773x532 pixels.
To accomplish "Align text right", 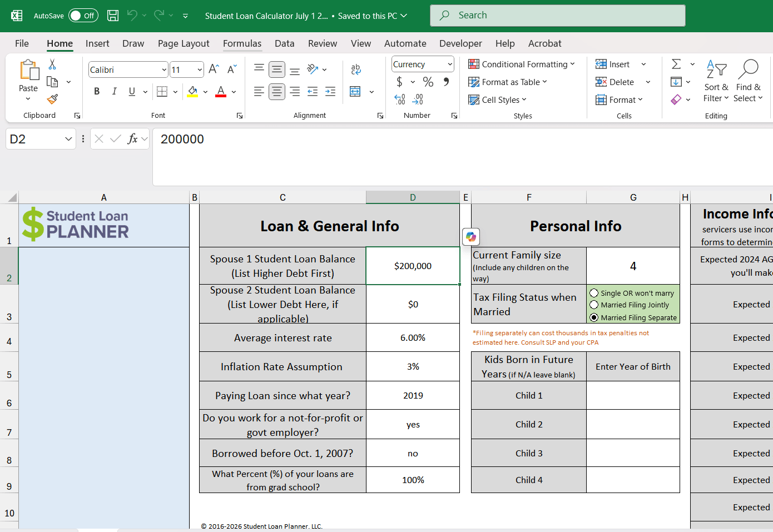I will tap(295, 92).
